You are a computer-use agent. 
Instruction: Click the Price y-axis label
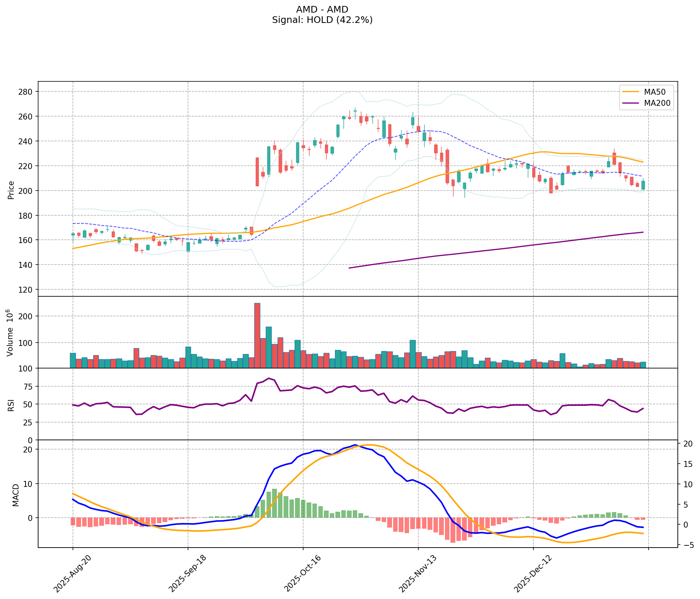point(11,190)
